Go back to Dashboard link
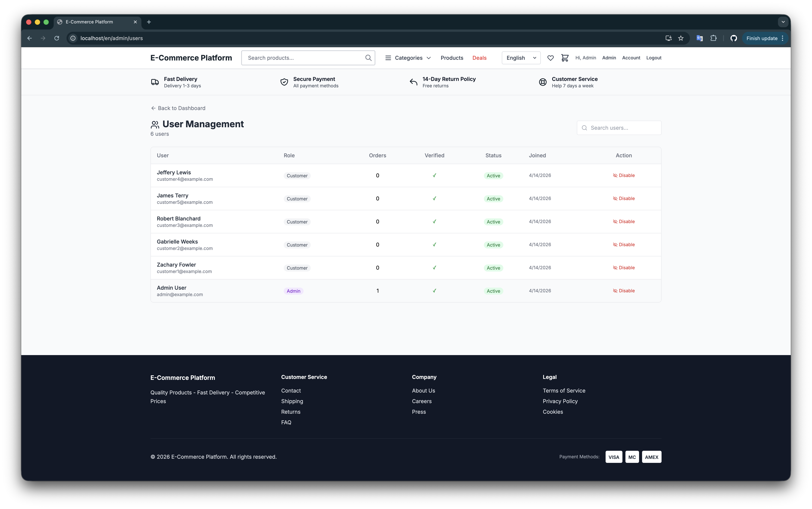The width and height of the screenshot is (812, 509). pos(178,108)
